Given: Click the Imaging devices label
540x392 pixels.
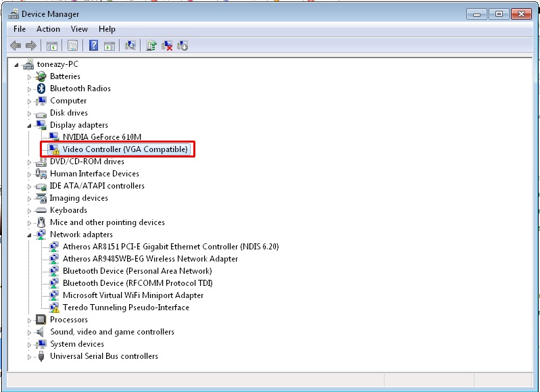Looking at the screenshot, I should pos(79,198).
